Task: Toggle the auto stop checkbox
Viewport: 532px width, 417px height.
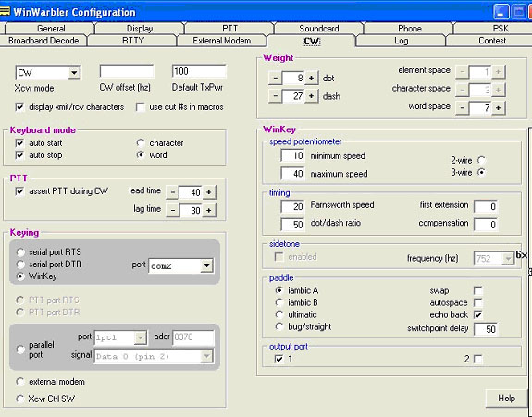Action: (19, 155)
